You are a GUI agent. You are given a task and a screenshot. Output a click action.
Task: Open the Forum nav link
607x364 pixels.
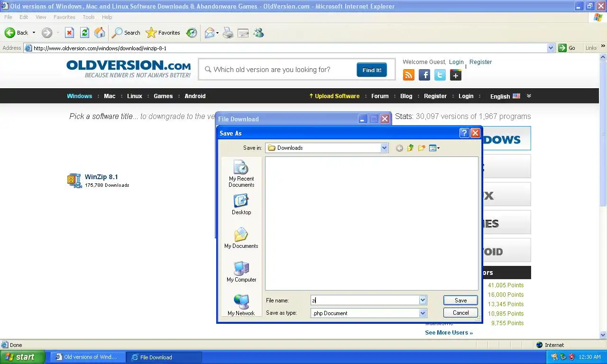pos(380,96)
